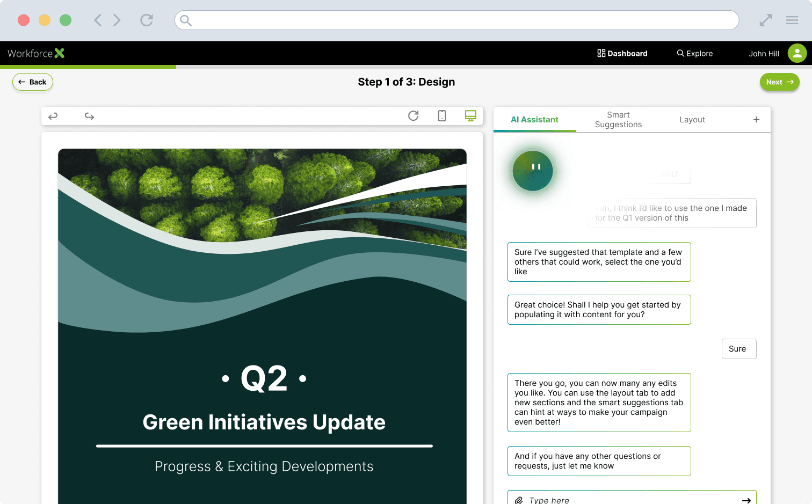Click the green step progress bar
This screenshot has height=504, width=812.
point(88,67)
